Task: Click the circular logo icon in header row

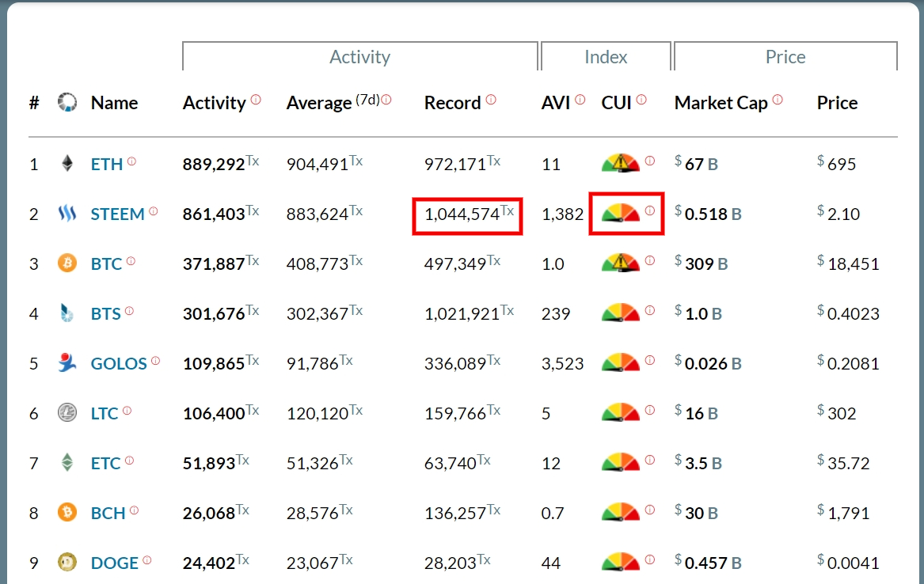Action: tap(67, 102)
